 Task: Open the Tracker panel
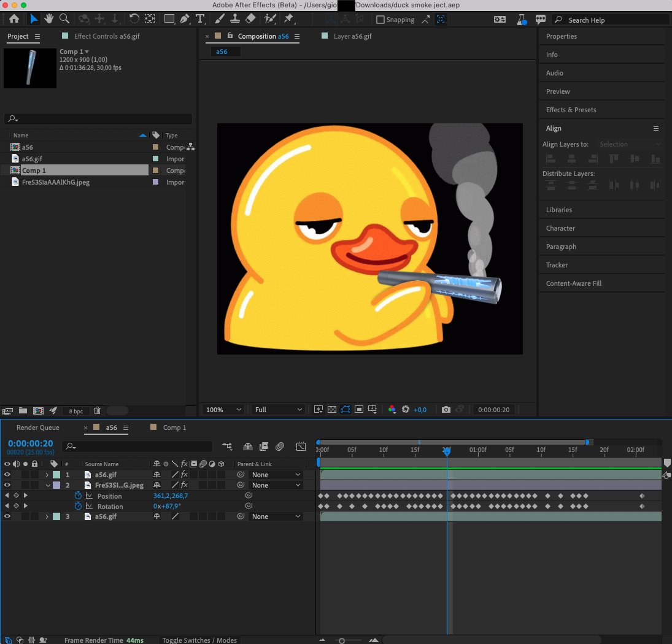tap(557, 265)
